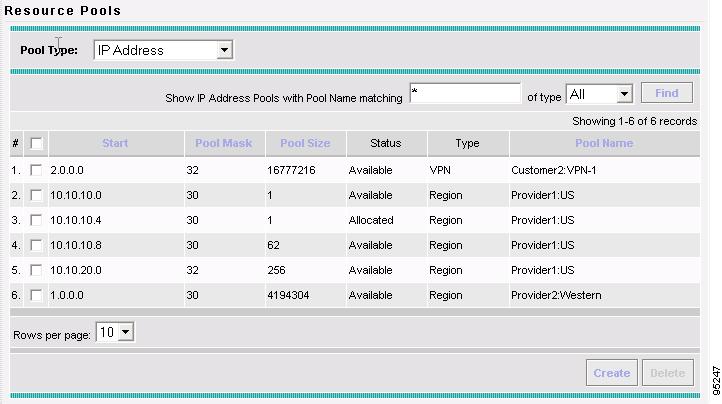Click the start address 2.0.0.0
722x404 pixels.
(67, 170)
